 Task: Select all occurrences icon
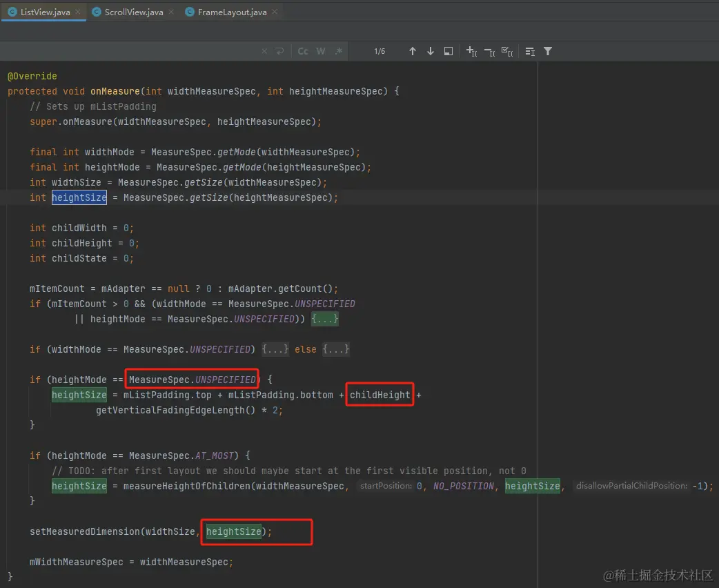pos(507,51)
